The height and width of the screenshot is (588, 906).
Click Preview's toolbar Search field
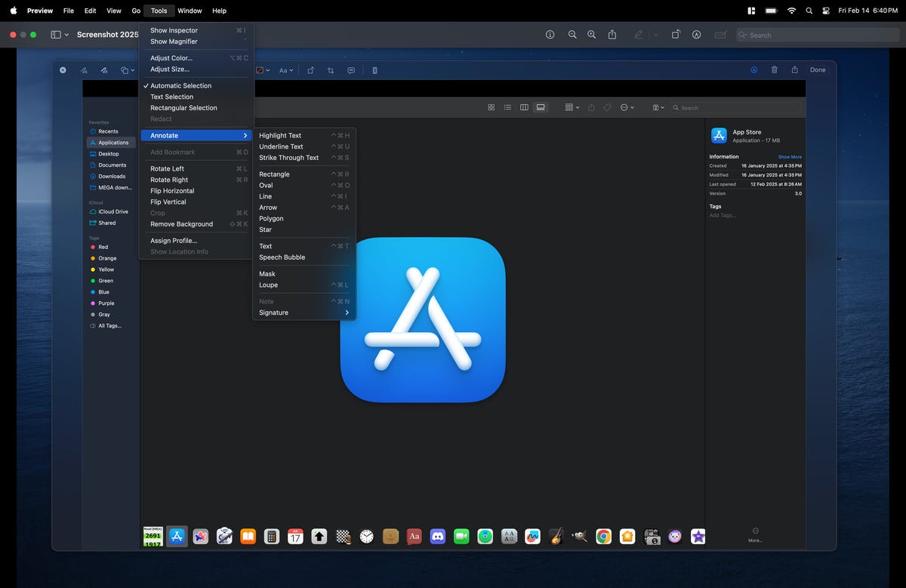tap(818, 35)
